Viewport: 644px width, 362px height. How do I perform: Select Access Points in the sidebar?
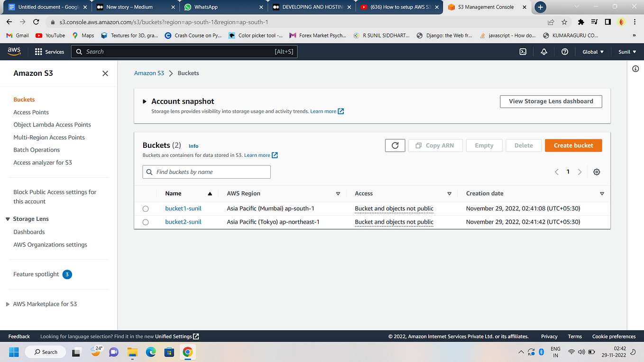pyautogui.click(x=31, y=112)
